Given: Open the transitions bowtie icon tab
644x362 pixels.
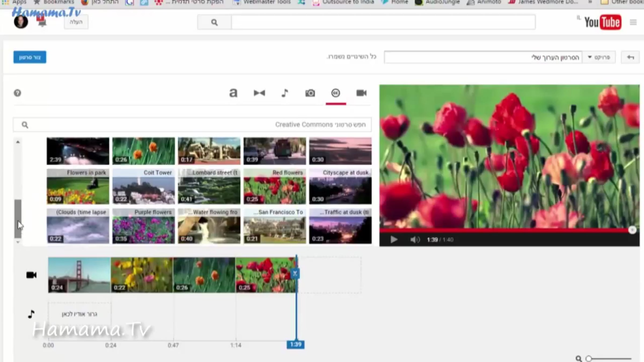Looking at the screenshot, I should point(259,93).
